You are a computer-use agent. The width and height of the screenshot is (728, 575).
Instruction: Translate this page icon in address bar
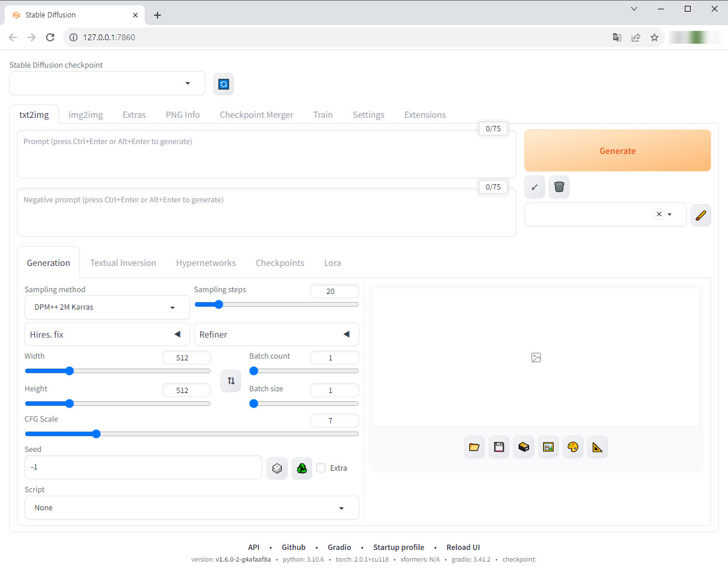[x=617, y=37]
